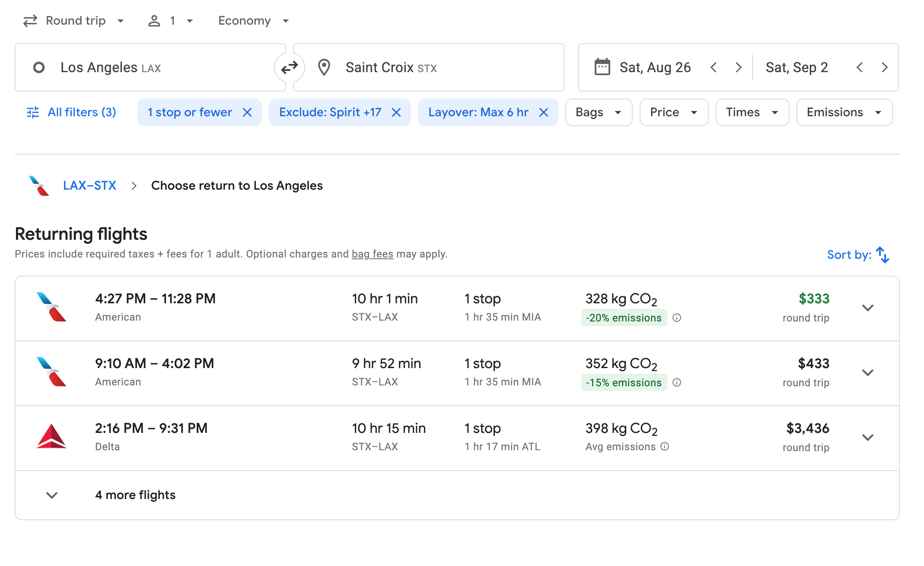This screenshot has height=566, width=924.
Task: Open the Sort by options
Action: (x=858, y=254)
